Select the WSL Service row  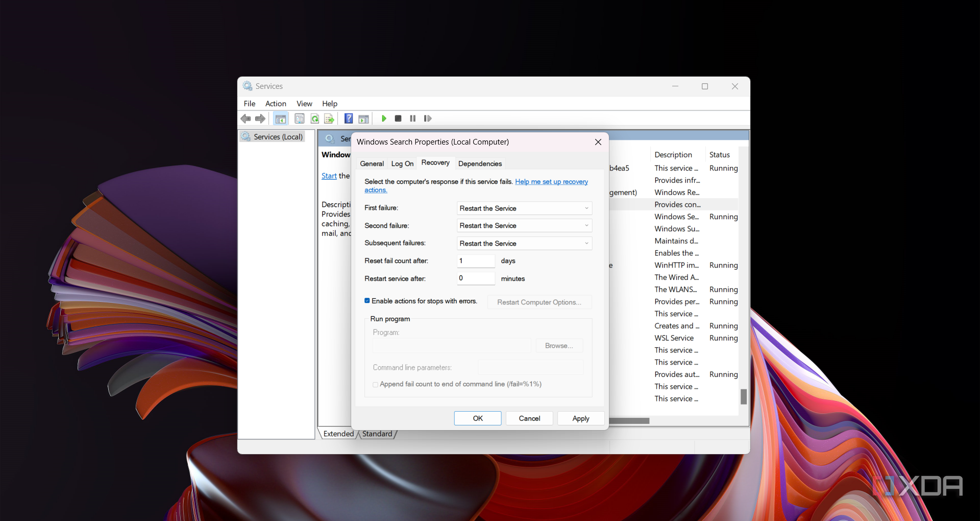[x=674, y=338]
